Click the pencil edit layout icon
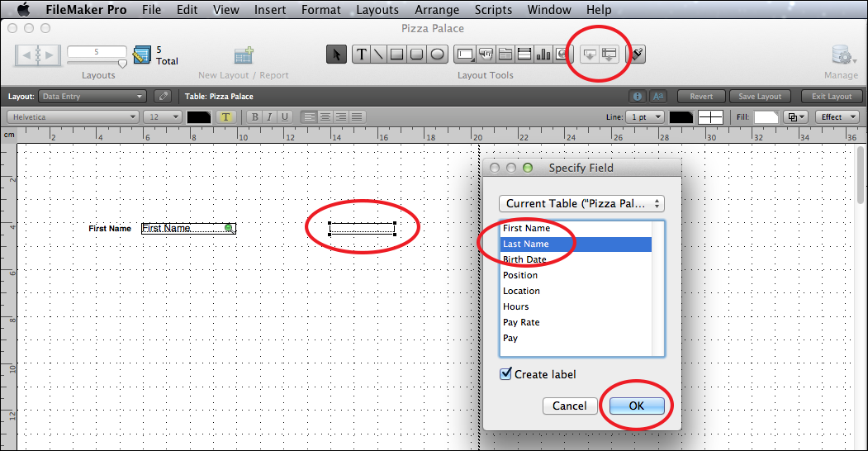The image size is (868, 451). pos(163,97)
